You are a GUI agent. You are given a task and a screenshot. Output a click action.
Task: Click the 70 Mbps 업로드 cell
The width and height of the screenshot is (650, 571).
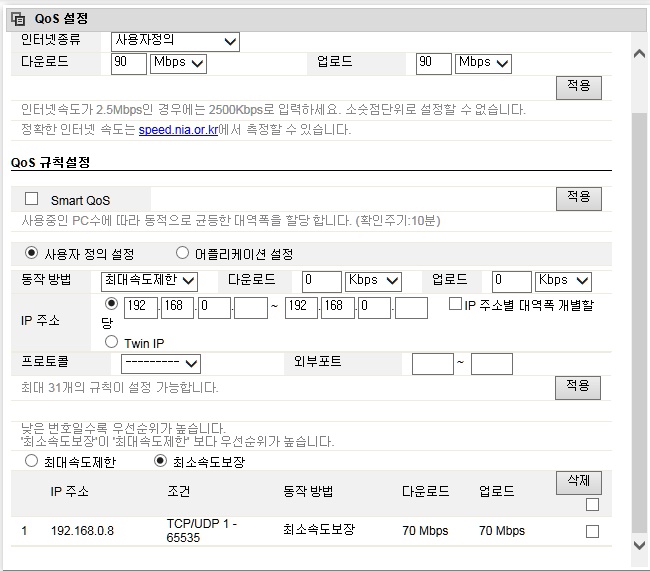tap(502, 531)
